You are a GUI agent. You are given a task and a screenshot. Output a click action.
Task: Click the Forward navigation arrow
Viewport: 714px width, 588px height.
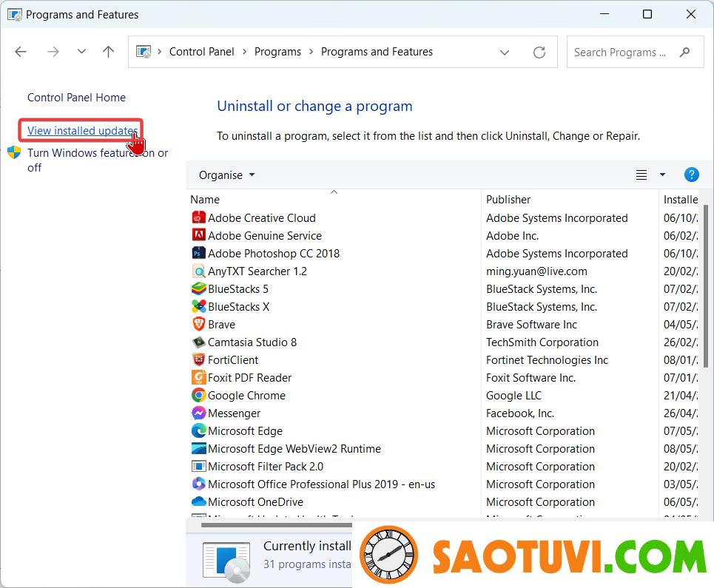click(x=53, y=52)
